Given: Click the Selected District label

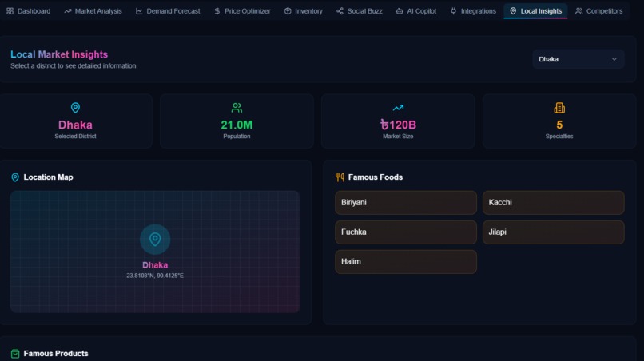Looking at the screenshot, I should click(x=75, y=137).
